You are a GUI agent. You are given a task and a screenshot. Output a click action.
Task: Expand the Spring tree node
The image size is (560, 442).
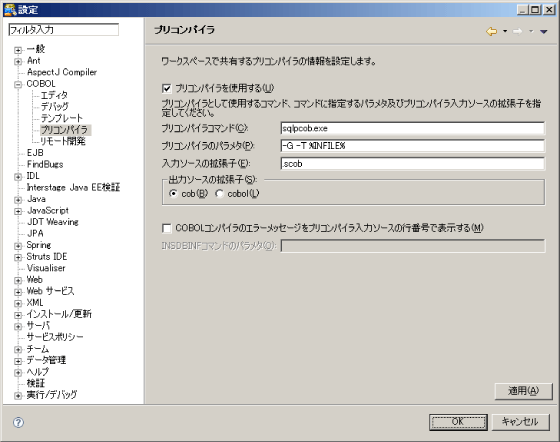18,246
